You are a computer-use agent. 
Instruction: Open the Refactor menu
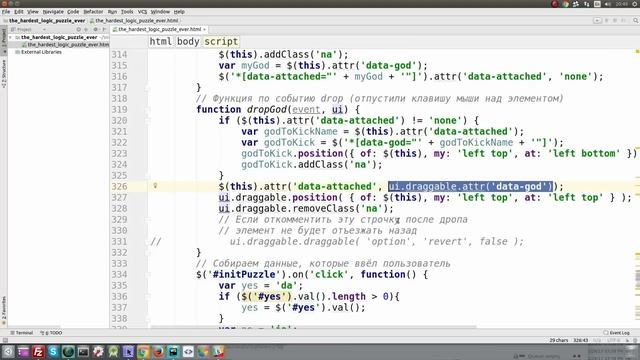[93, 12]
